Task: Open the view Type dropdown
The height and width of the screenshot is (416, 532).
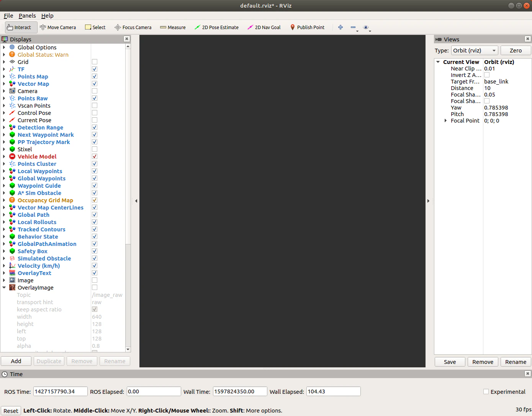Action: tap(475, 51)
